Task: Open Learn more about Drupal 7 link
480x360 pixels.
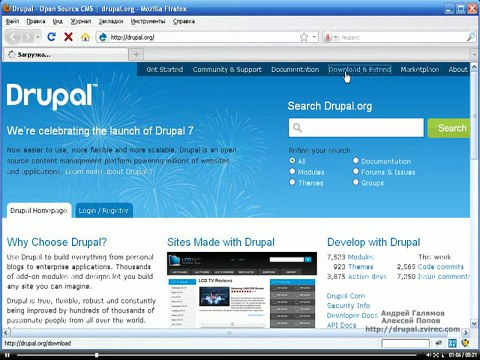Action: pyautogui.click(x=109, y=172)
